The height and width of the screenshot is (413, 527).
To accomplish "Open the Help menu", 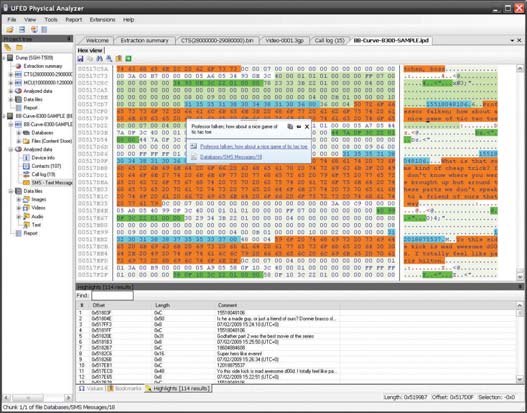I will tap(128, 19).
